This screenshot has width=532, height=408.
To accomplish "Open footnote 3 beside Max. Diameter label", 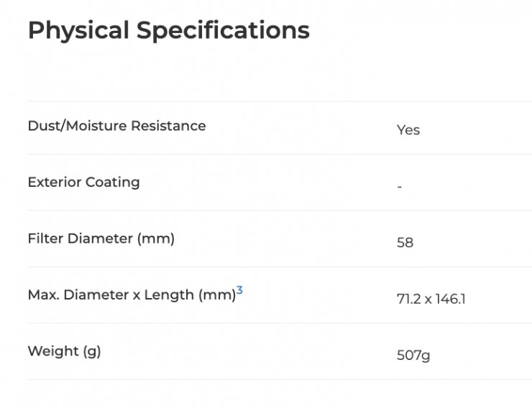I will tap(239, 290).
